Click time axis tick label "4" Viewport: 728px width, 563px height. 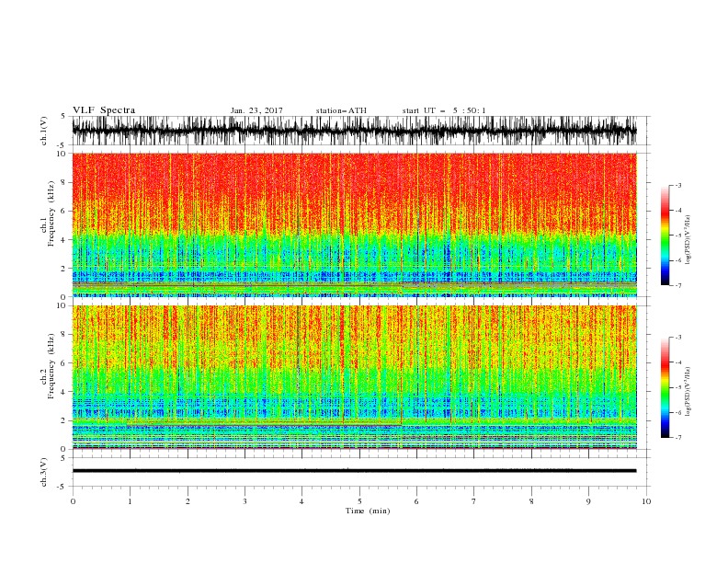tap(301, 501)
